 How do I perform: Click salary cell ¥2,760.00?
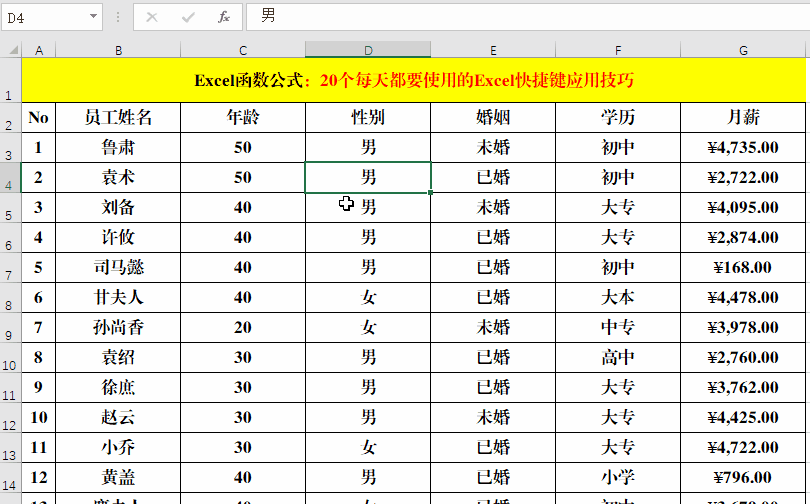(x=743, y=357)
